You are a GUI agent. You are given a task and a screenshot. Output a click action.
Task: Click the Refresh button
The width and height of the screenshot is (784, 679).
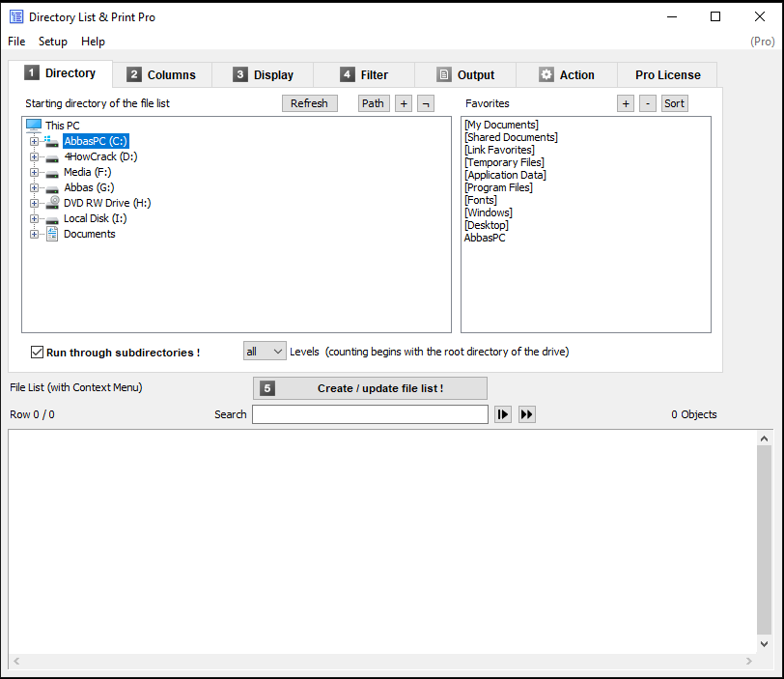[x=310, y=103]
